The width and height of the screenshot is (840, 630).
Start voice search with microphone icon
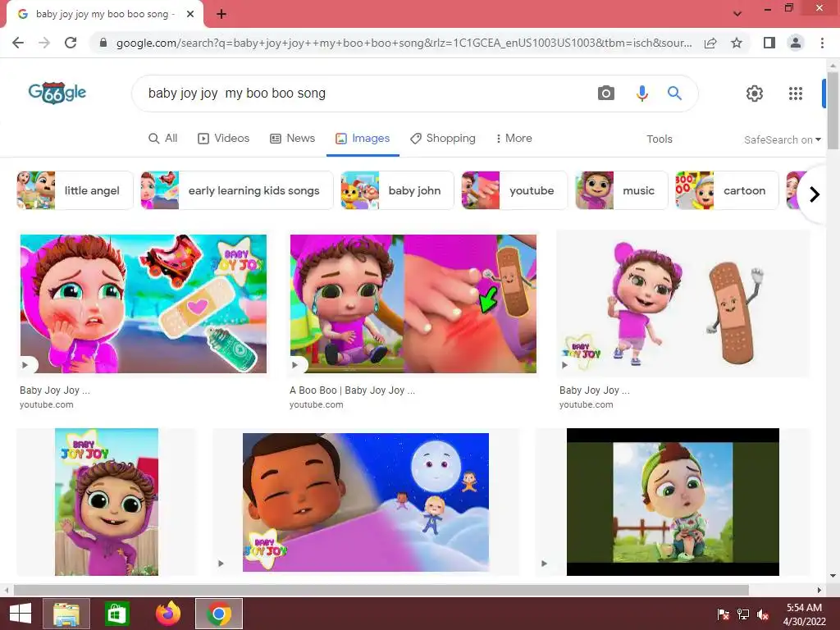(641, 94)
